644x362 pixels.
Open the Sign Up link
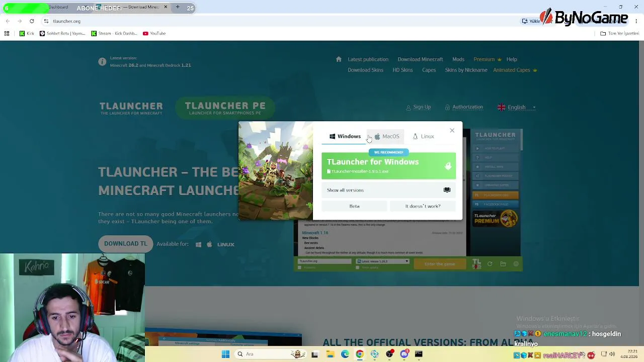tap(418, 107)
